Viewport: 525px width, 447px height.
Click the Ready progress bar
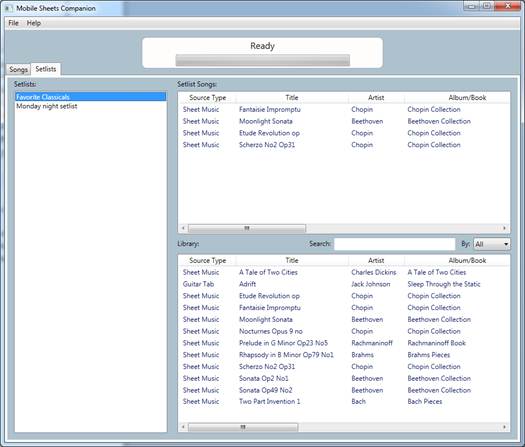(263, 60)
